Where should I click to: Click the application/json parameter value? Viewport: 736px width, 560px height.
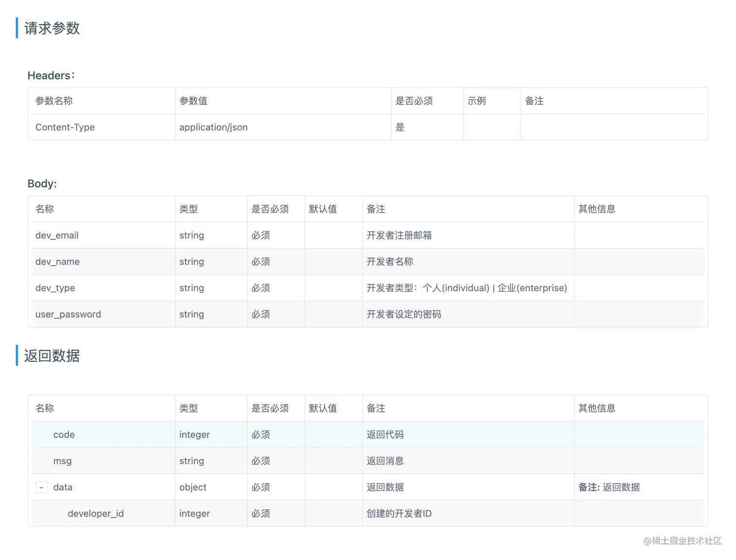point(213,128)
